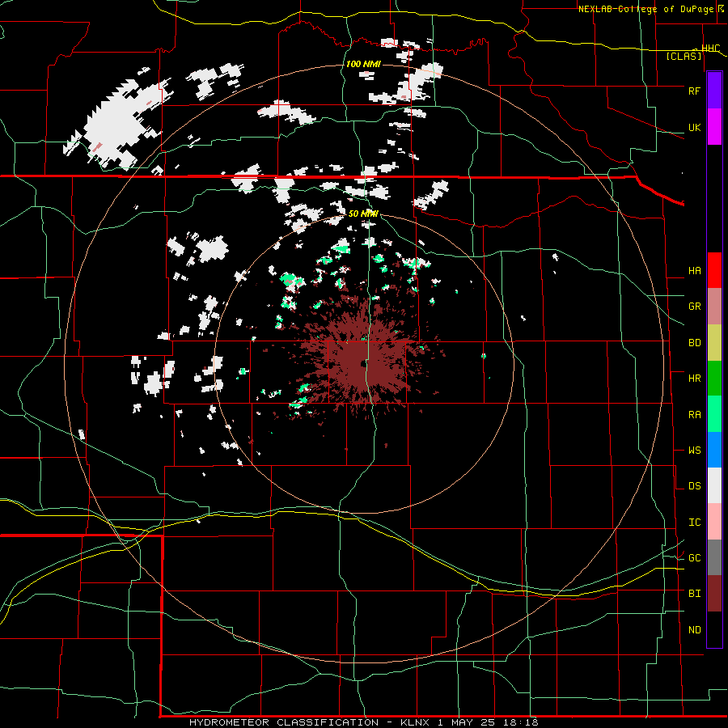Click the KLNX radar site identifier
This screenshot has width=728, height=728.
coord(416,722)
